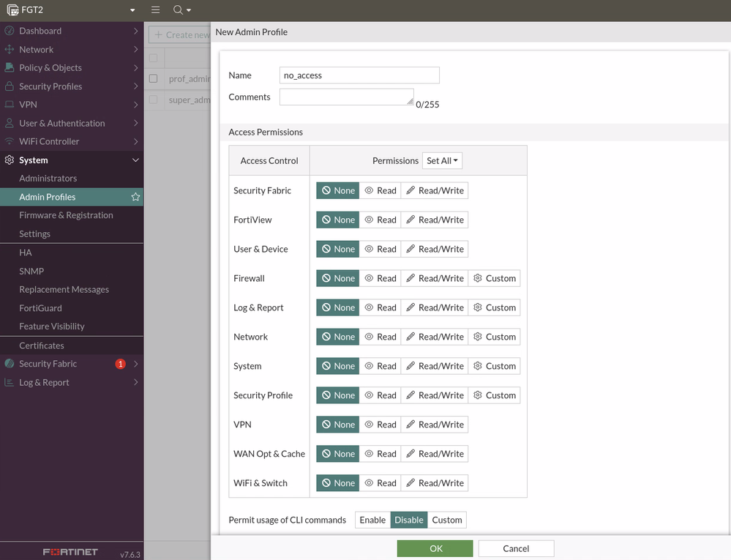Open the search magnifier in top bar
731x560 pixels.
coord(178,10)
